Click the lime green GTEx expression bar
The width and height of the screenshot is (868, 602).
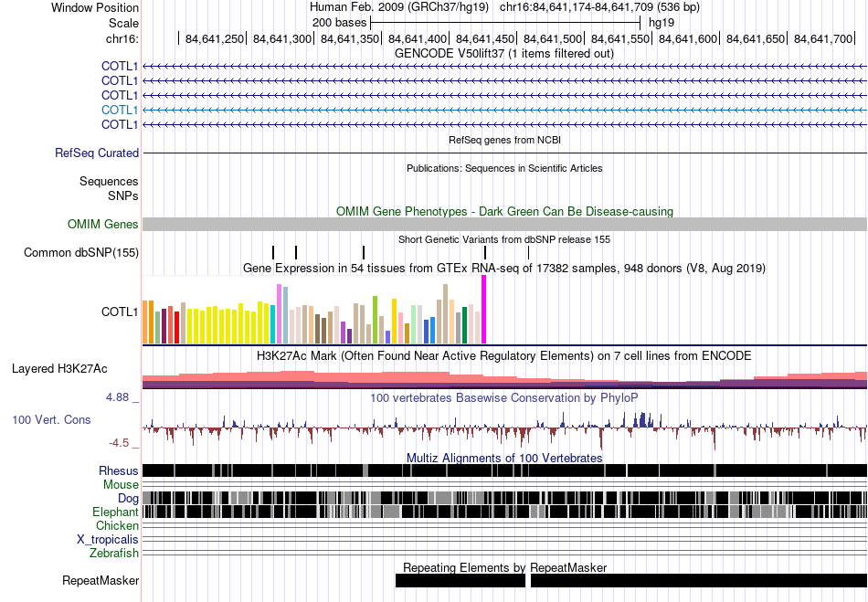pos(375,320)
